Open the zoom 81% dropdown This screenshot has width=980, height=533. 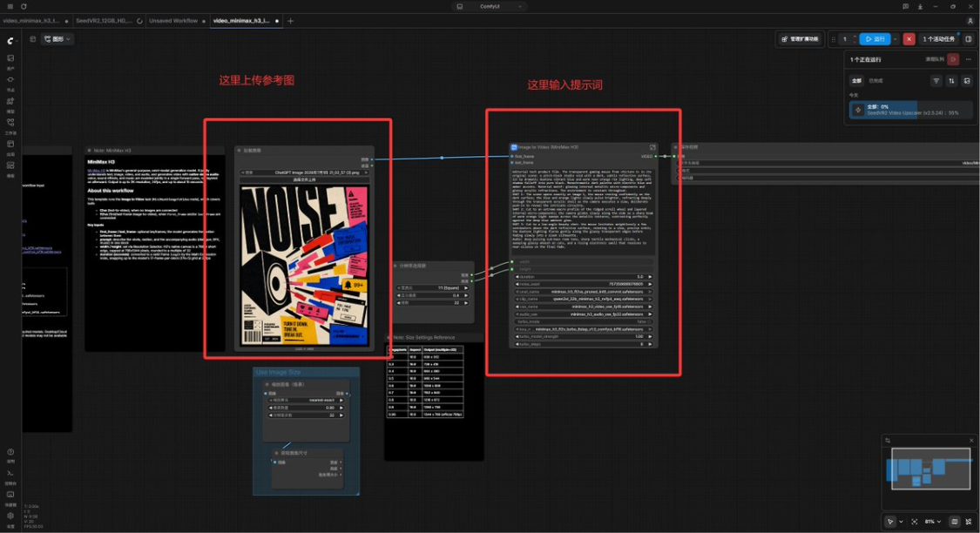pyautogui.click(x=932, y=521)
